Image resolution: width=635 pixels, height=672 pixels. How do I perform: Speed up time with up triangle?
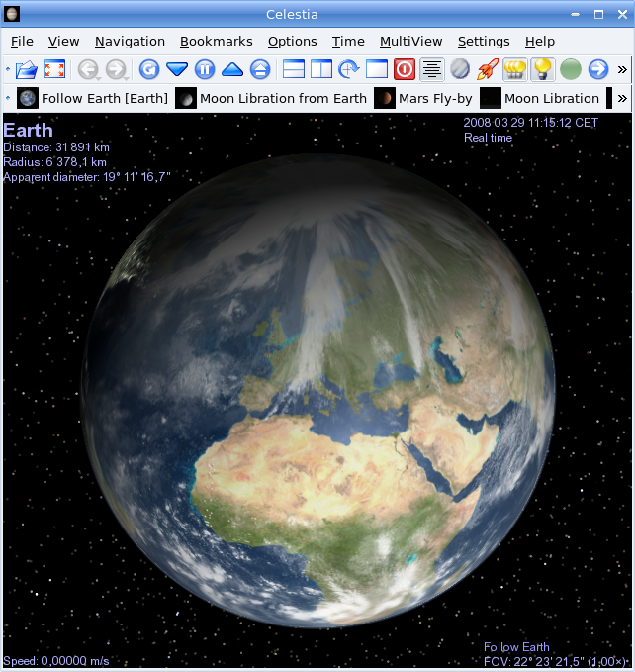[x=232, y=69]
